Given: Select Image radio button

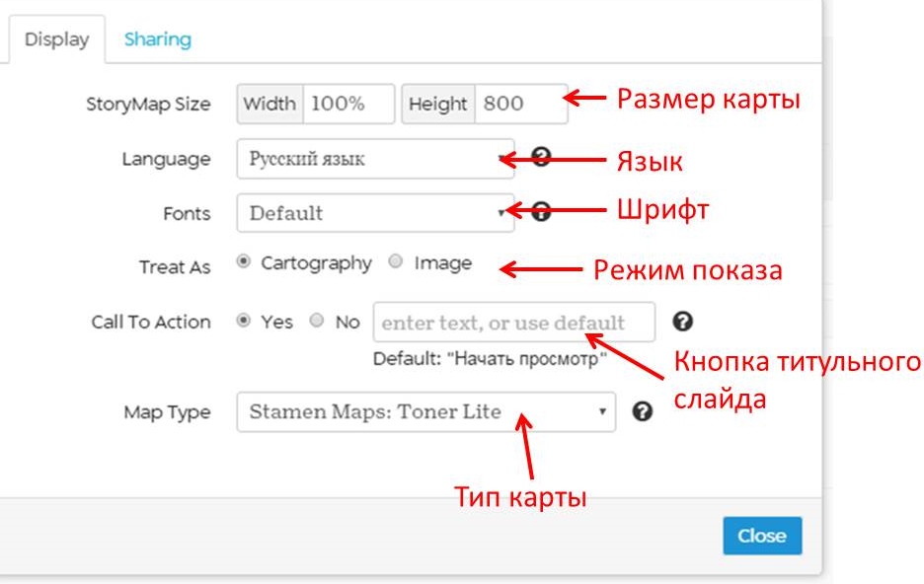Looking at the screenshot, I should tap(396, 261).
